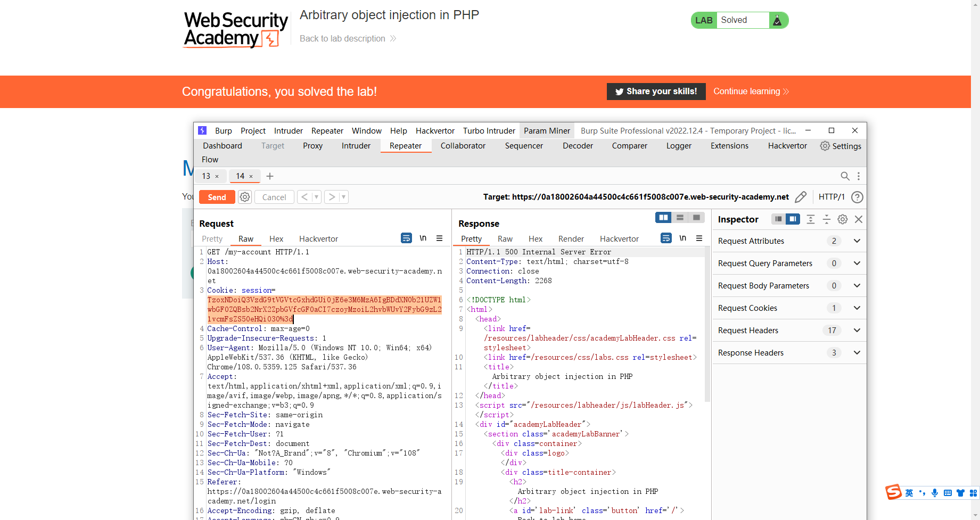980x520 pixels.
Task: Close Repeater tab 14
Action: coord(251,176)
